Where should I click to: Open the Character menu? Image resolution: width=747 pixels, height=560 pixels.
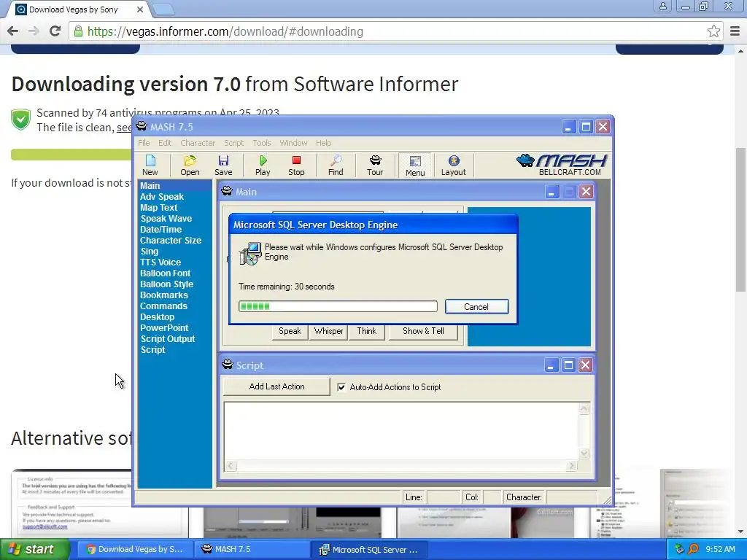pos(198,143)
